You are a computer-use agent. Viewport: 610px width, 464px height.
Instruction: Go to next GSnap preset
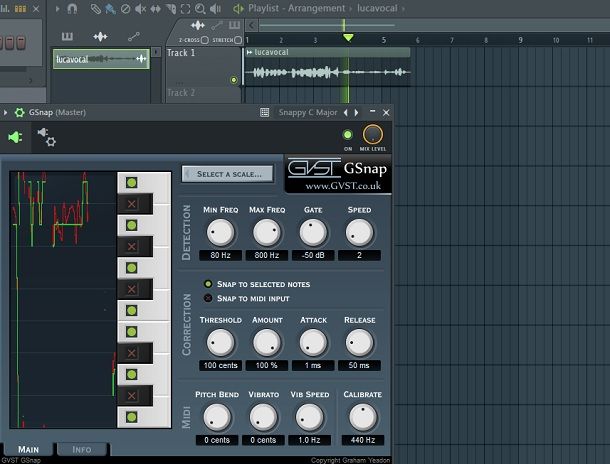coord(356,112)
